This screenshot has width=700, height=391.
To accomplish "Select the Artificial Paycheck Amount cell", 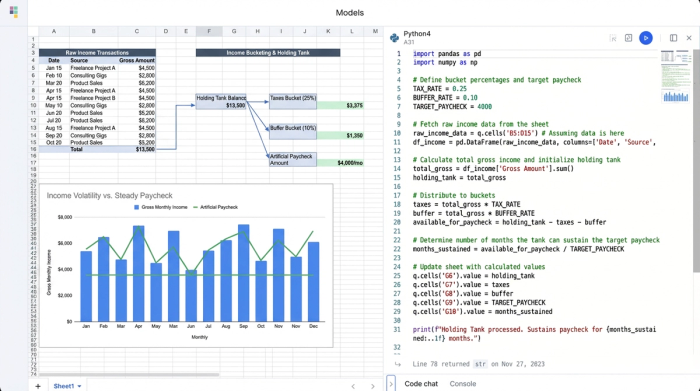I will click(x=293, y=159).
